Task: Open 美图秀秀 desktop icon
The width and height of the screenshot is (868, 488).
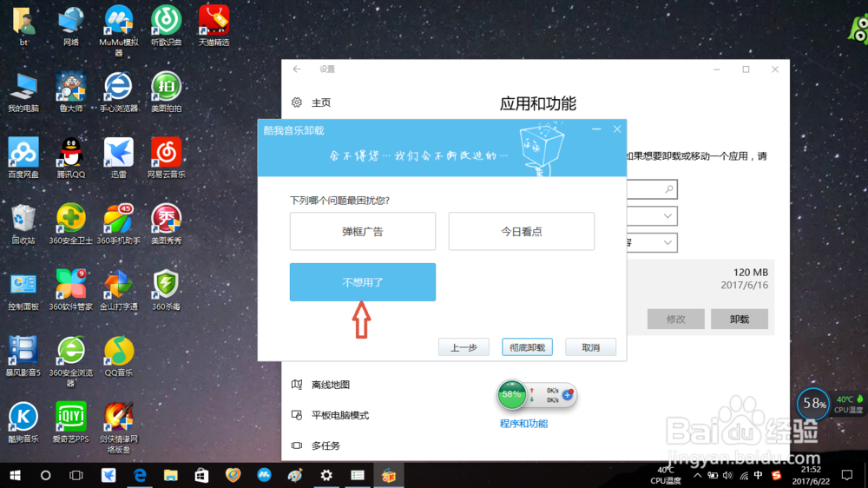Action: pyautogui.click(x=166, y=224)
